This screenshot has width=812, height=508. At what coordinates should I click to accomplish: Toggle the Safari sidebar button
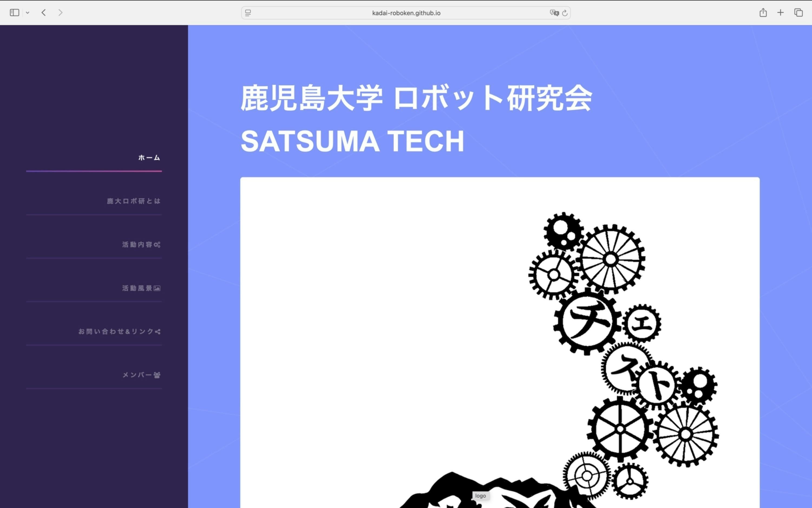pos(14,13)
